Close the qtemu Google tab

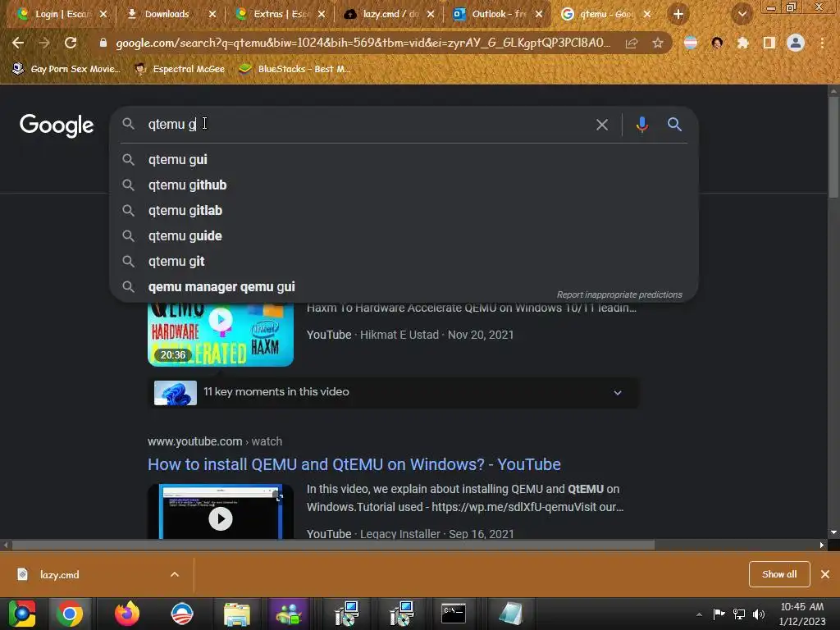tap(647, 15)
